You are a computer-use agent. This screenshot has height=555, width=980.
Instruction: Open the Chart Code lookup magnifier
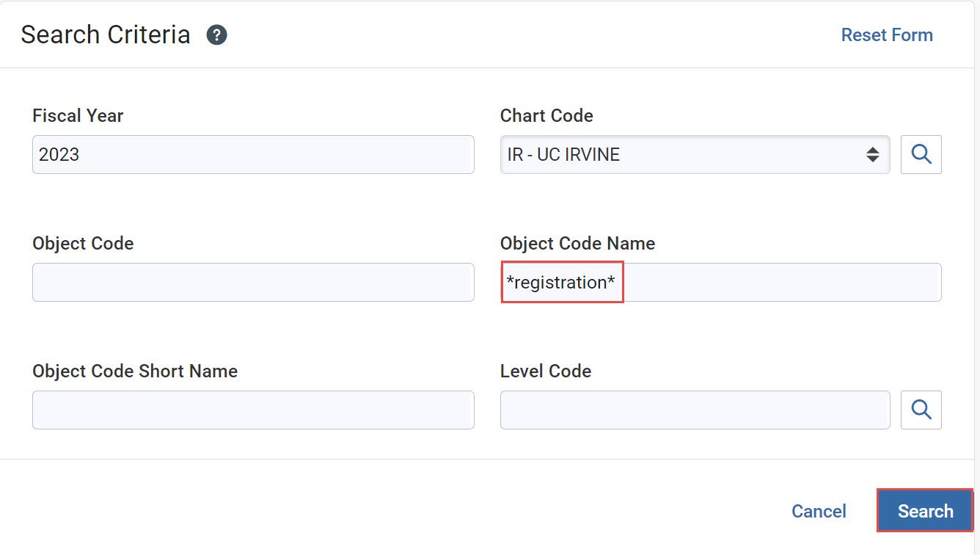click(921, 154)
